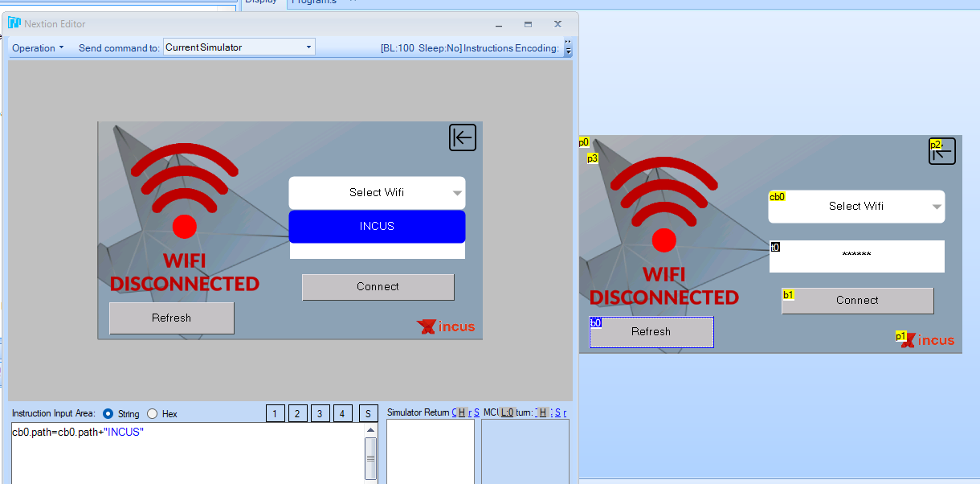The image size is (980, 484).
Task: Switch to the Program.s tab
Action: [316, 2]
